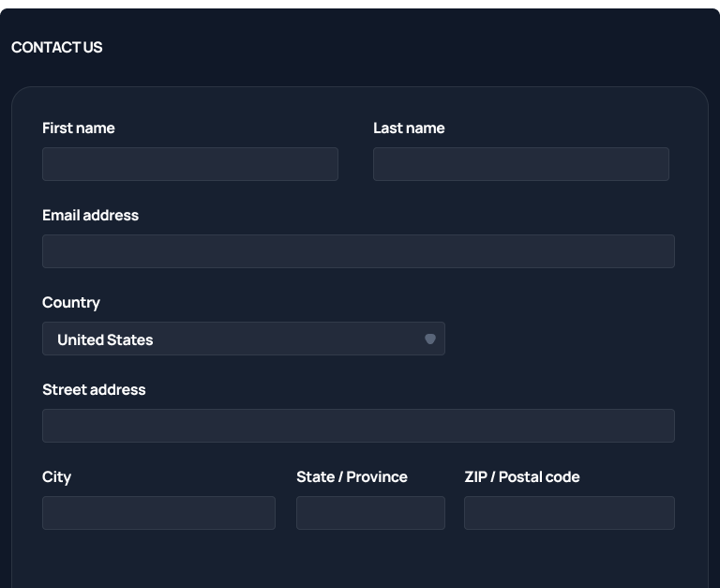The width and height of the screenshot is (720, 588).
Task: Click the "Country" label above the dropdown
Action: coord(71,302)
